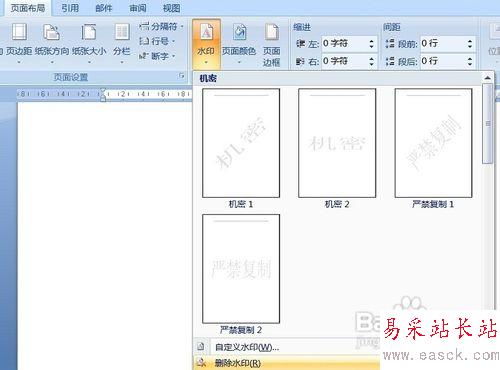
Task: Click the 页面边框 page borders button
Action: (x=272, y=44)
